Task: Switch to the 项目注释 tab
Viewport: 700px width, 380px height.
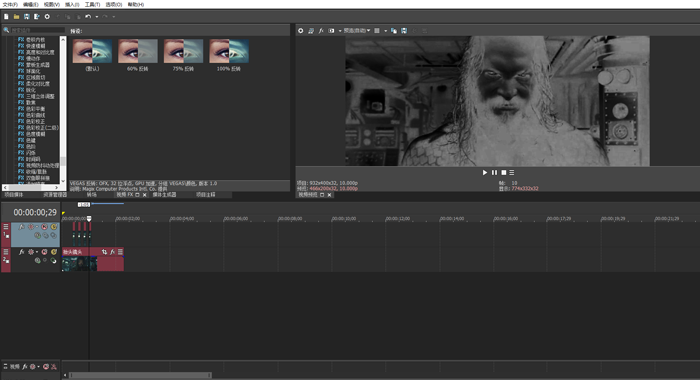Action: click(x=206, y=195)
